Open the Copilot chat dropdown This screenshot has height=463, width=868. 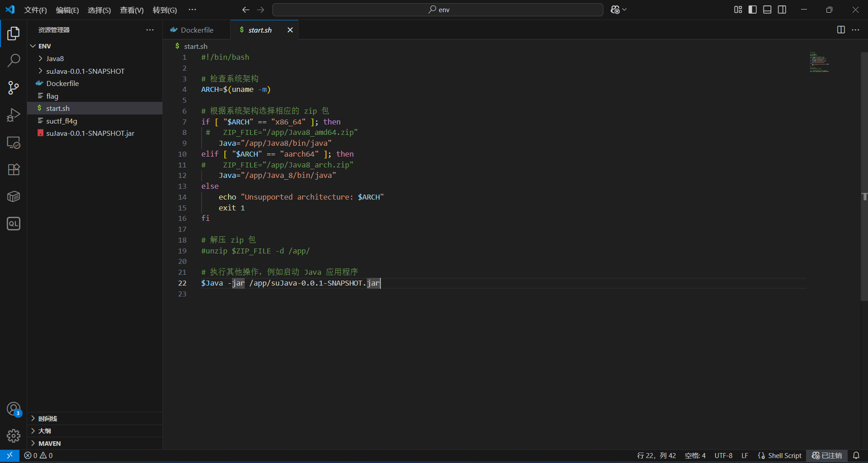618,10
